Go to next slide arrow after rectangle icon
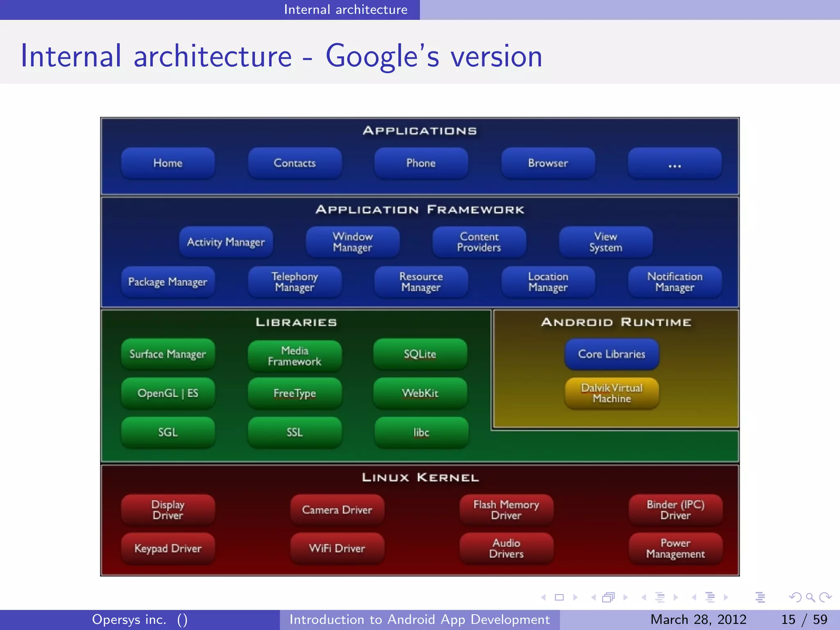Viewport: 840px width, 630px height. 575,598
